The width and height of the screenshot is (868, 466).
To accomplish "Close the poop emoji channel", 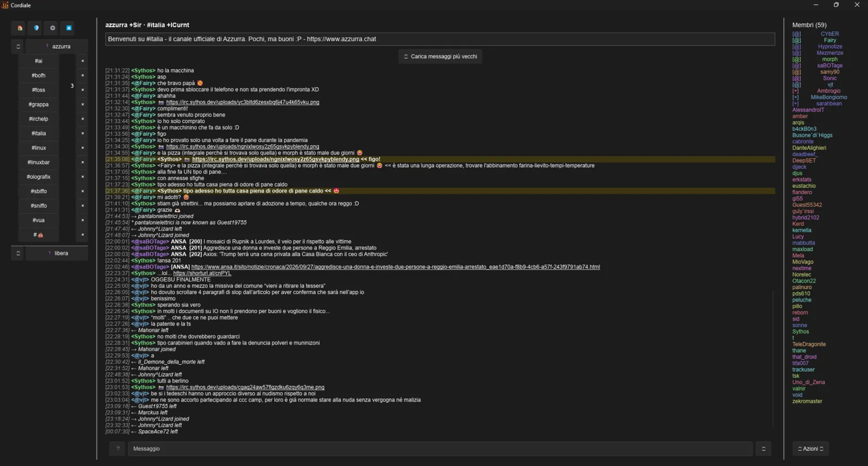I will click(82, 235).
